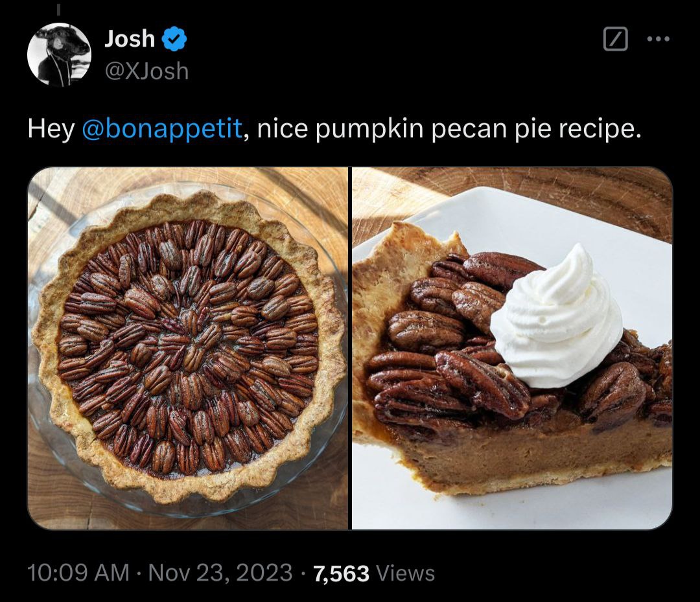Open Josh's profile avatar
The width and height of the screenshot is (700, 602).
[59, 54]
